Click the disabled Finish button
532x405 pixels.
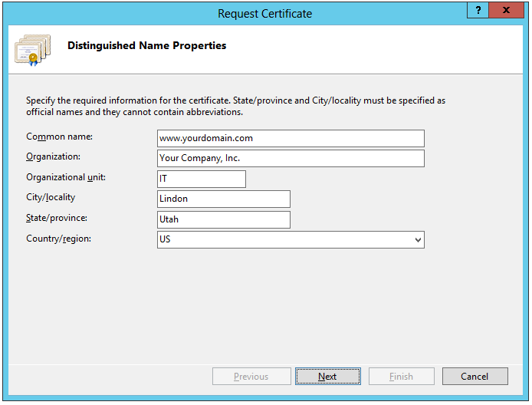pyautogui.click(x=401, y=377)
